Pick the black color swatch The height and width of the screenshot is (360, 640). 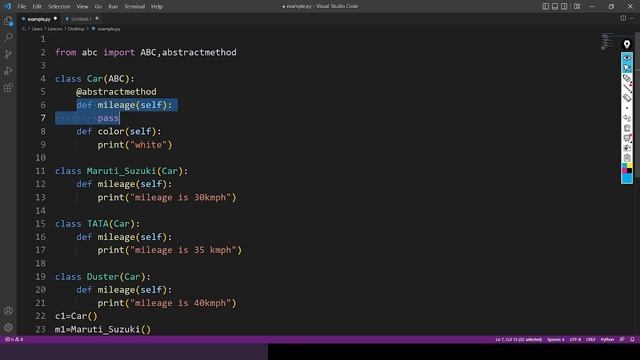(629, 171)
